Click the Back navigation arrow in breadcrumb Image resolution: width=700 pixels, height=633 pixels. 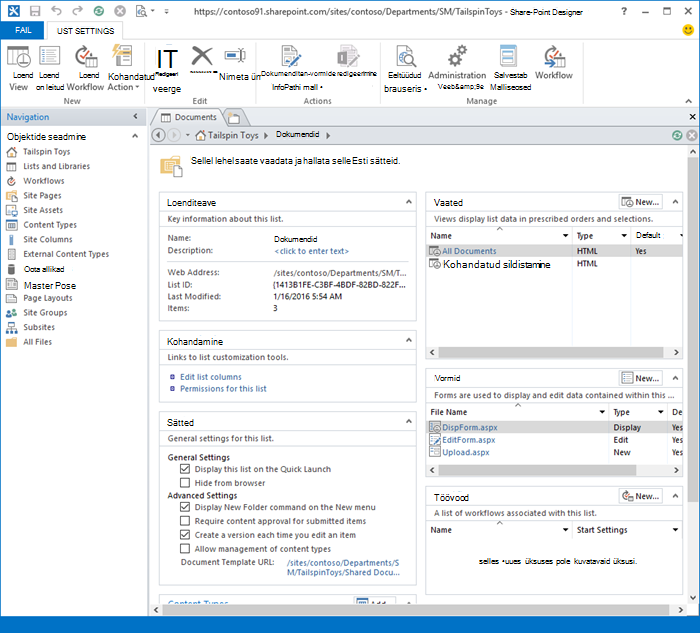158,135
